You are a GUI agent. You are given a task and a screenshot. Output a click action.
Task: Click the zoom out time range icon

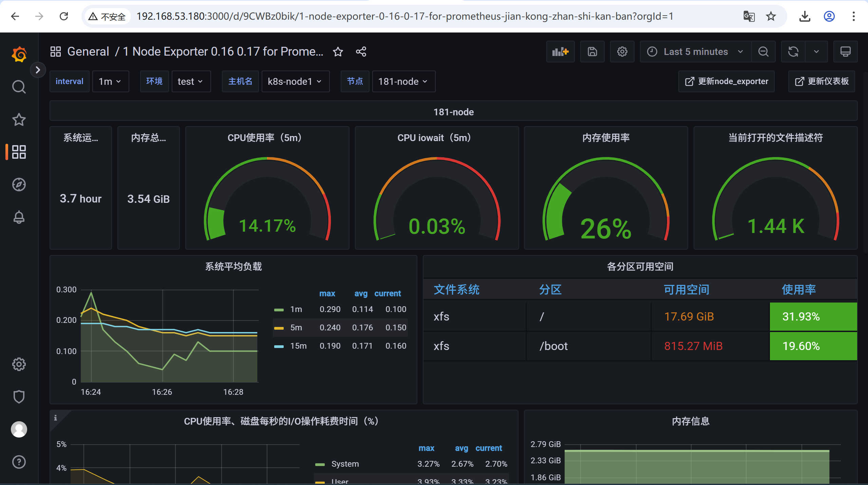[763, 52]
